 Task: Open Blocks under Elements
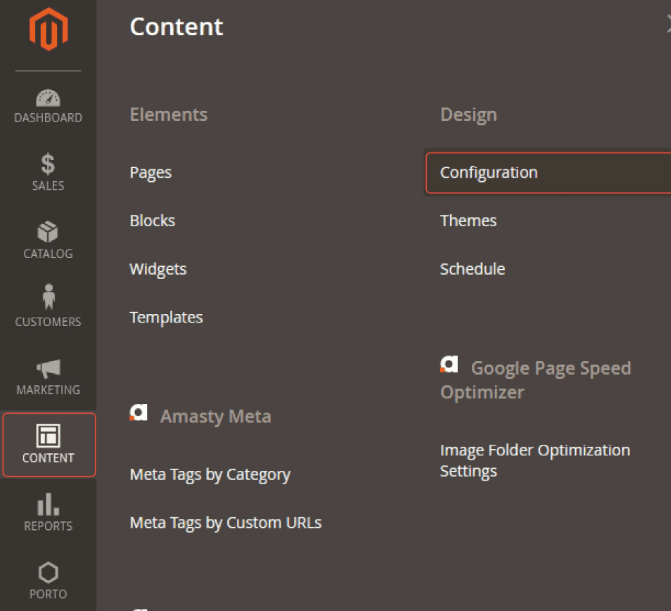pos(152,221)
